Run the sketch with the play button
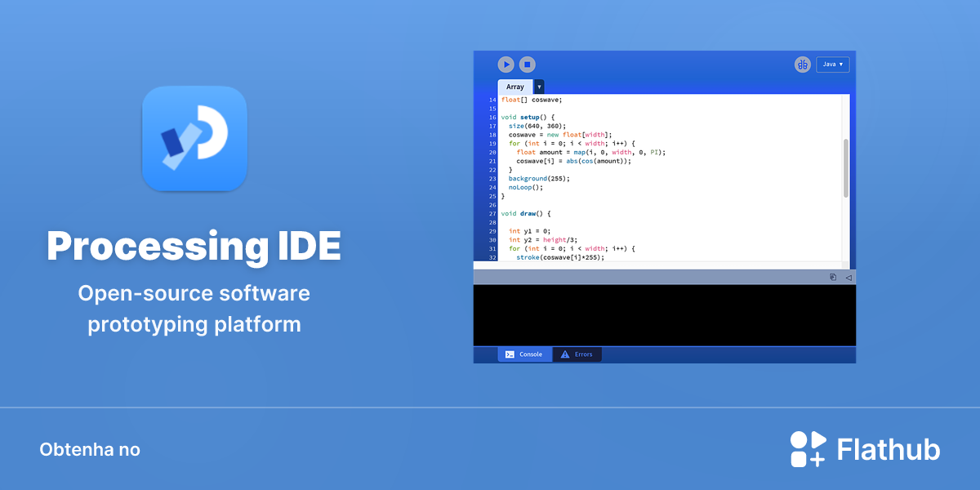 point(506,65)
